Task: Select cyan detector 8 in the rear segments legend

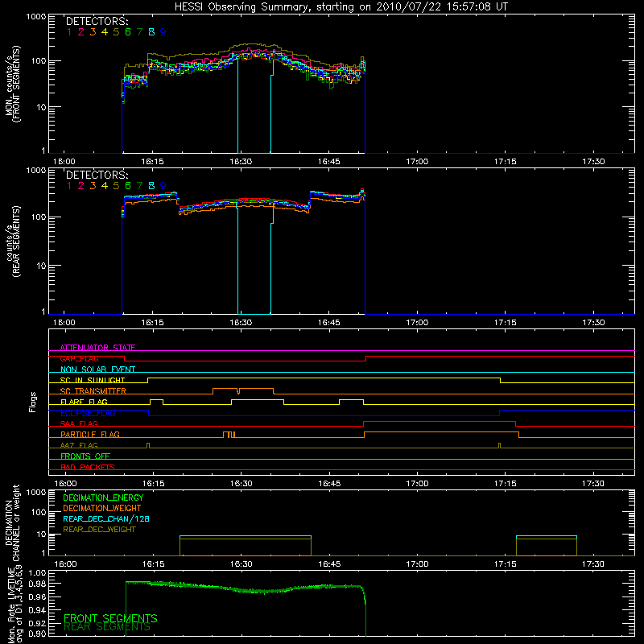Action: point(151,186)
